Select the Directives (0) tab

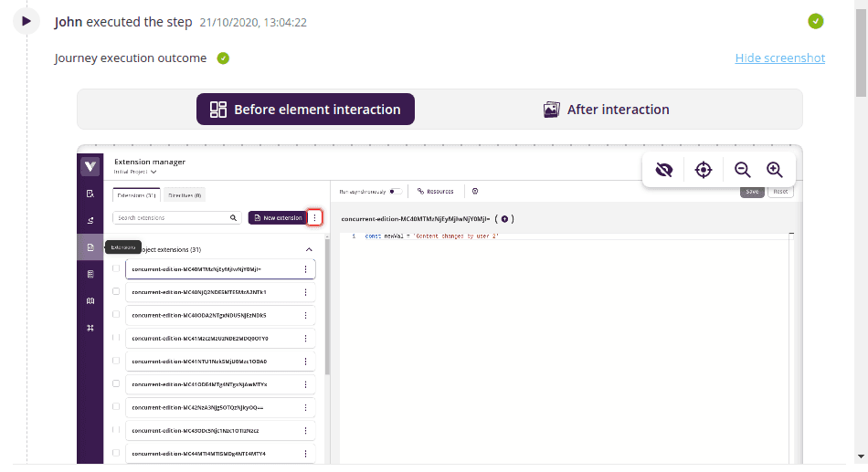185,195
